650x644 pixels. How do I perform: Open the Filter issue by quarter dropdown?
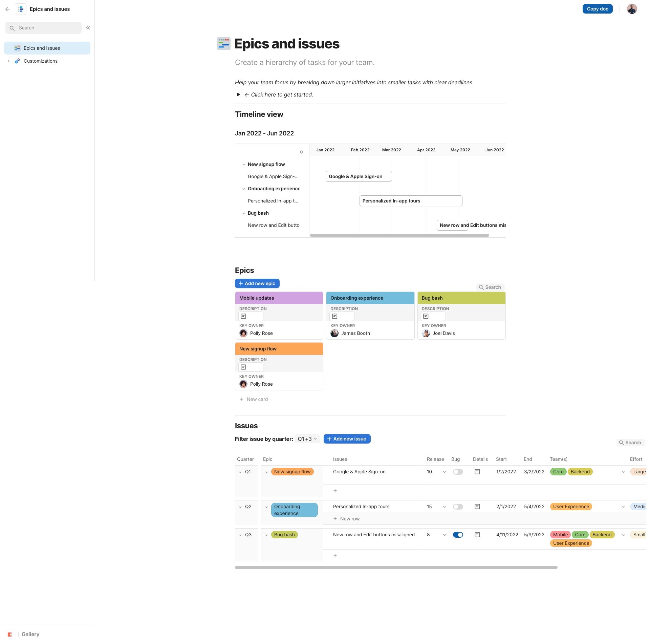pos(306,438)
